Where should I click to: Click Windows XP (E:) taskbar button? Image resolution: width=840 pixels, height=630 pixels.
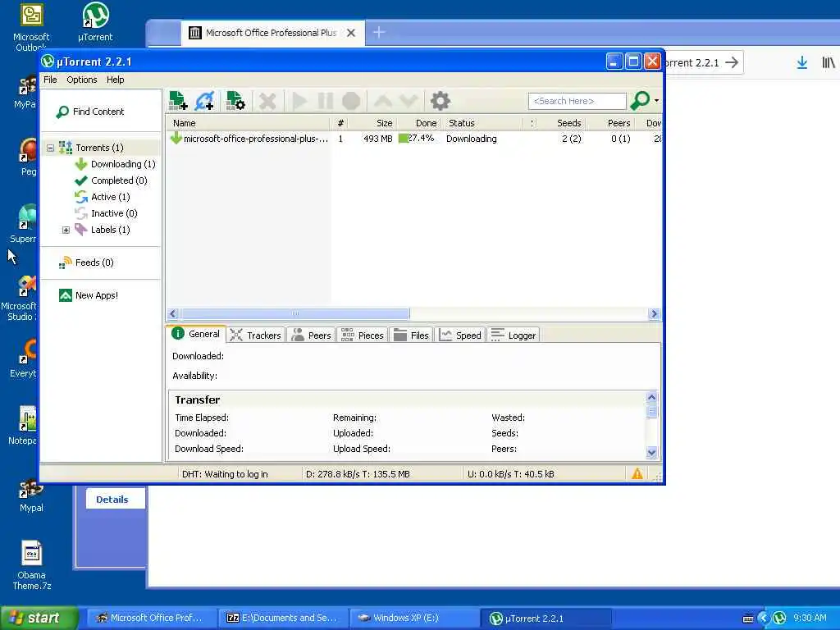click(x=414, y=619)
